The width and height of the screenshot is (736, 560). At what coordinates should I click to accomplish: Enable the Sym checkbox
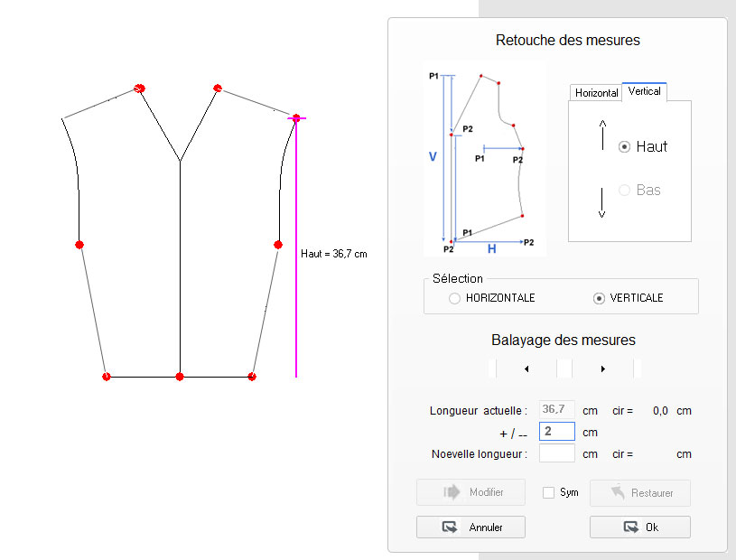pyautogui.click(x=548, y=492)
